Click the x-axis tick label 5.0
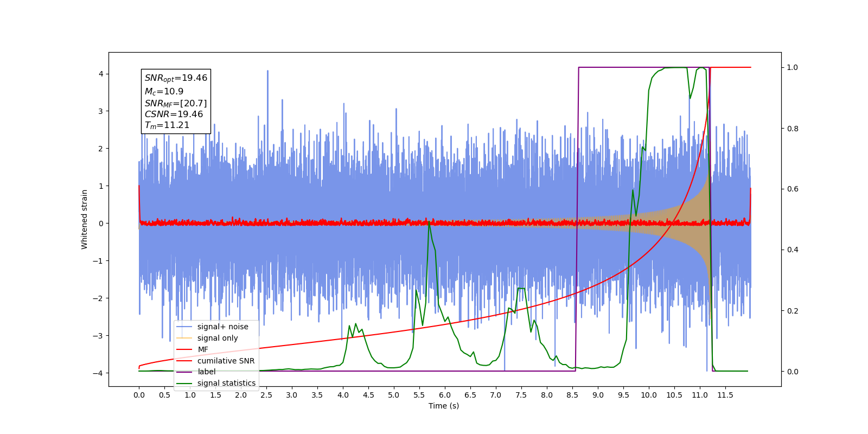Screen dimensions: 868x434 click(x=394, y=395)
